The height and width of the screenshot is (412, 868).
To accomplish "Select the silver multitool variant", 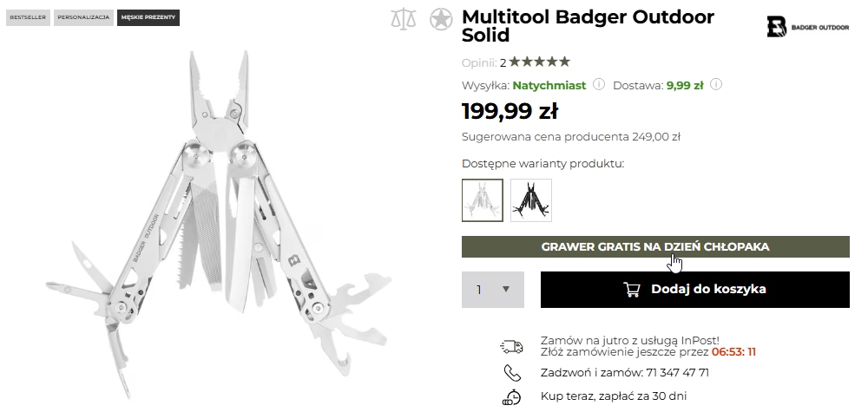I will [x=482, y=200].
